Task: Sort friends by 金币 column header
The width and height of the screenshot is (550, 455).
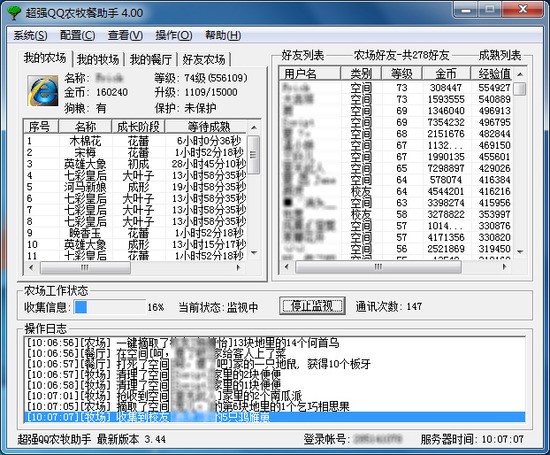Action: (446, 73)
